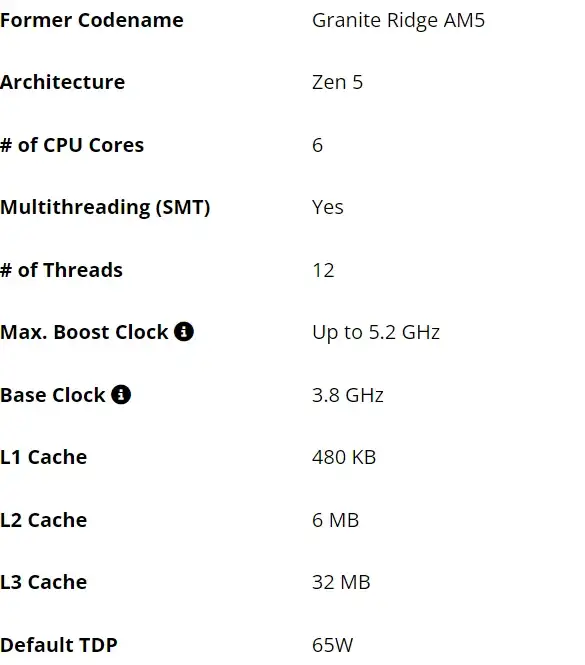Image resolution: width=585 pixels, height=665 pixels.
Task: Select the # of Threads label
Action: tap(61, 270)
